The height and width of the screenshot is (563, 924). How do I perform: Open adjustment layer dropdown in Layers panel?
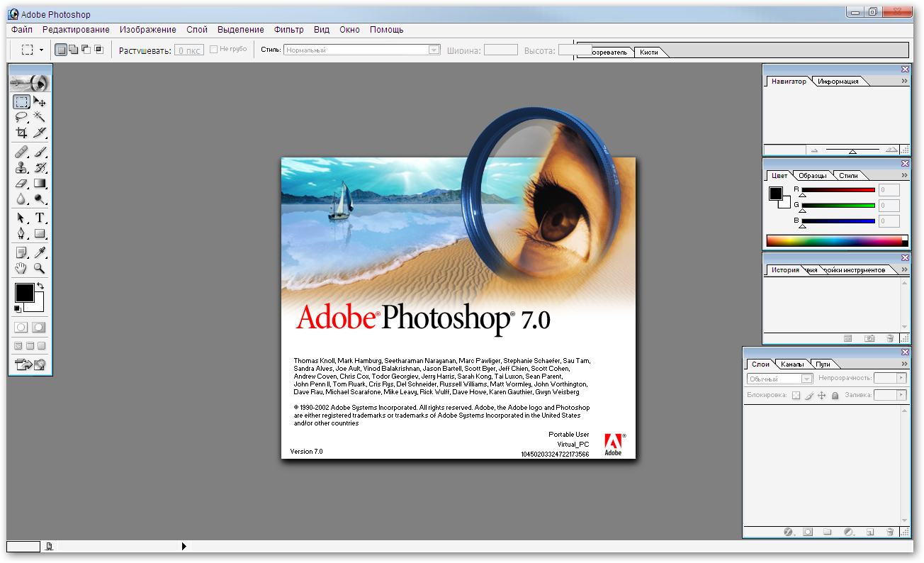849,532
